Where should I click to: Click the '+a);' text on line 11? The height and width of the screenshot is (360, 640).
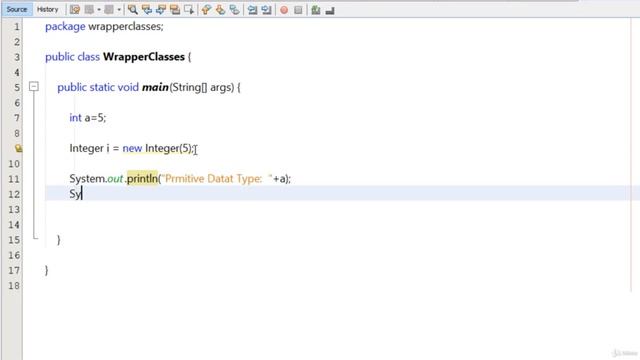pyautogui.click(x=282, y=179)
